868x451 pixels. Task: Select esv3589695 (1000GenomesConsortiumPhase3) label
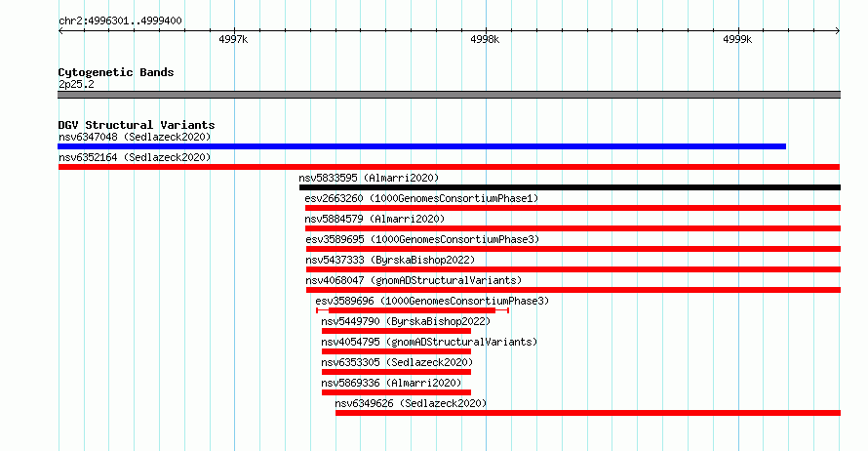(422, 239)
